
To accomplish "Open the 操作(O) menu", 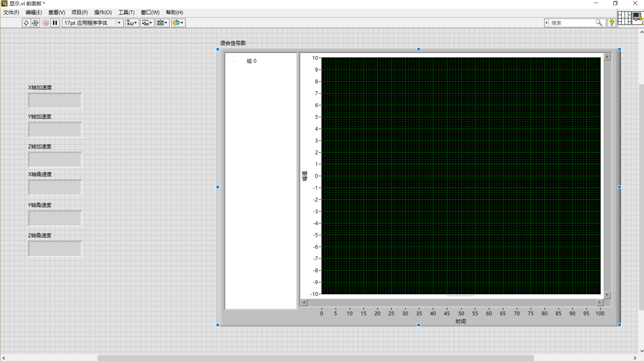I will tap(103, 12).
